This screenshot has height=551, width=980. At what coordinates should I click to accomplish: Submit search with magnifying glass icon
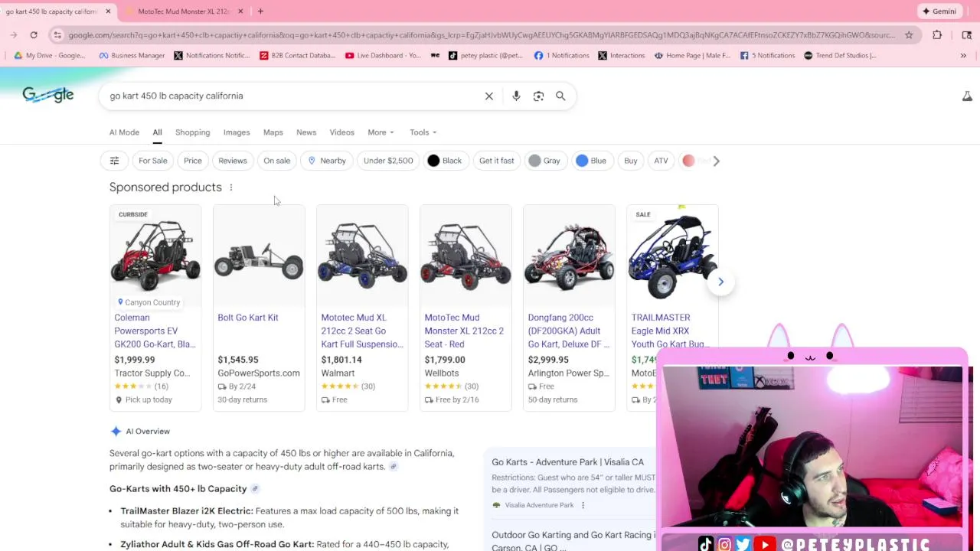560,96
